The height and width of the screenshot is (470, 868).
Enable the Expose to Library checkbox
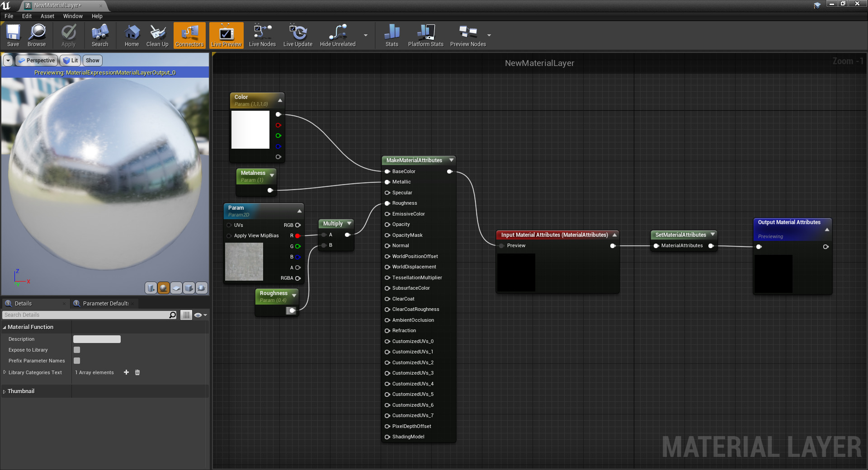coord(76,350)
